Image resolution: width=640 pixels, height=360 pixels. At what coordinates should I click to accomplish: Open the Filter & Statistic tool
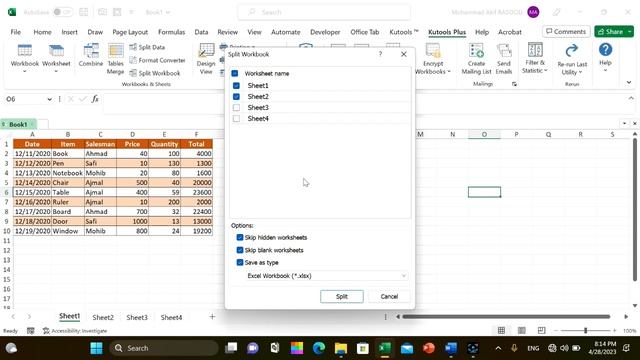[x=535, y=58]
